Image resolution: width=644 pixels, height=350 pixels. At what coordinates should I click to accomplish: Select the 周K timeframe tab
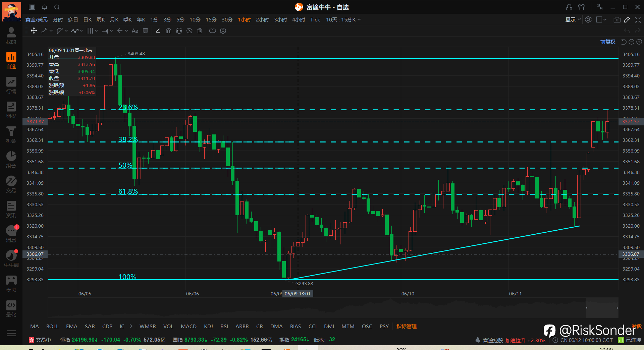[x=101, y=20]
